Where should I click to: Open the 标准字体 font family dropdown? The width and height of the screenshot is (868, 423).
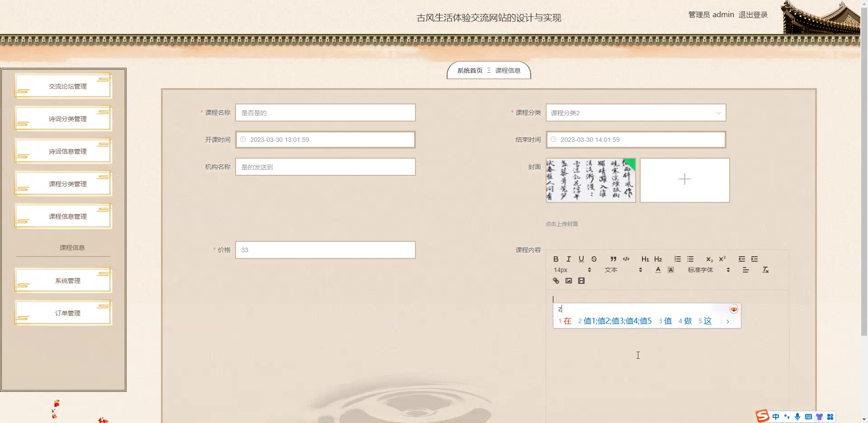pos(708,270)
